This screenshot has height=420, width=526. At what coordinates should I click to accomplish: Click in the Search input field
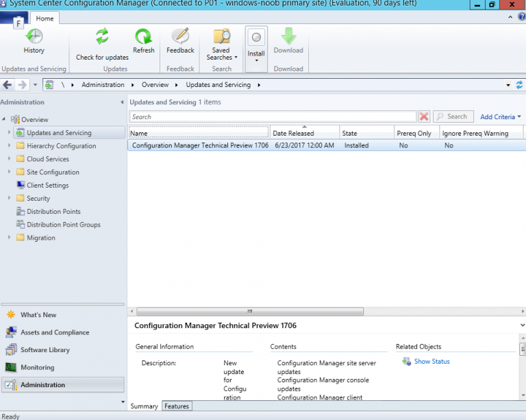pyautogui.click(x=273, y=116)
